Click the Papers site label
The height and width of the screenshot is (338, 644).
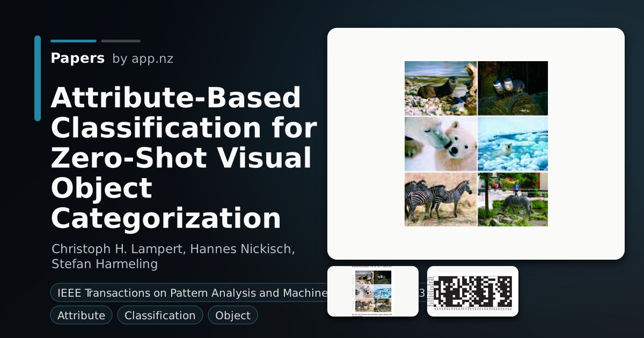(x=77, y=58)
